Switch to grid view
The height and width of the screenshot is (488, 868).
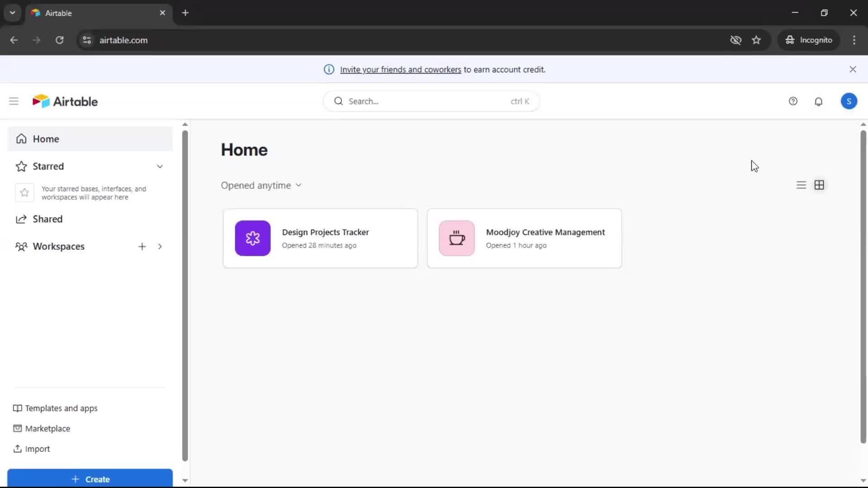pos(819,185)
